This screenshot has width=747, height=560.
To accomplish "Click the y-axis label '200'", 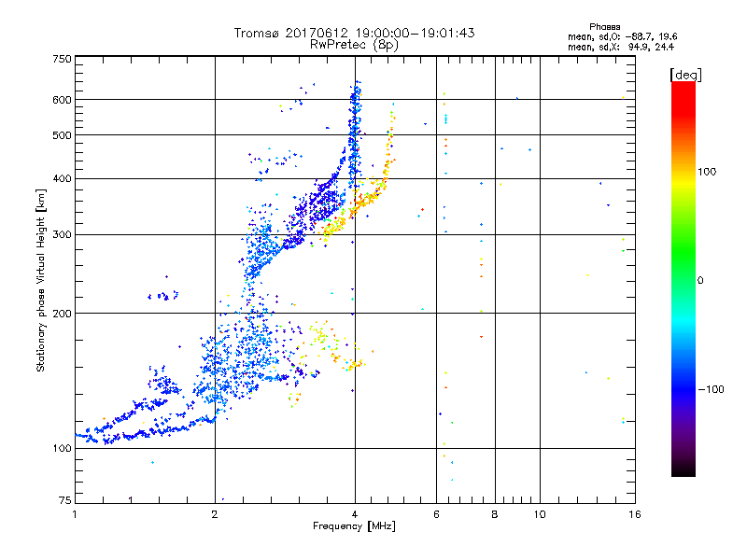I will pos(62,314).
